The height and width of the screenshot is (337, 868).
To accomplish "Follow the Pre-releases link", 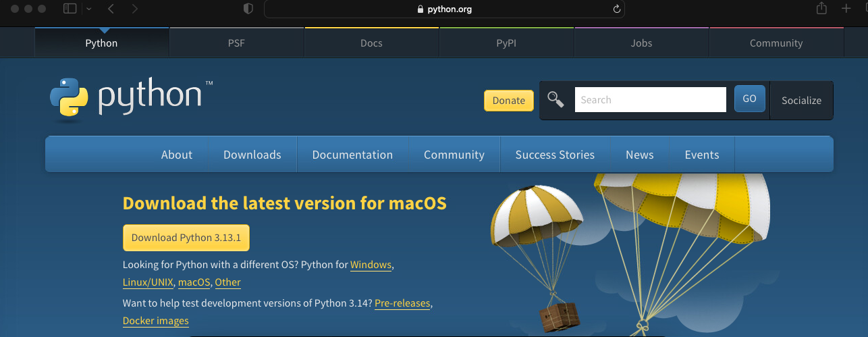I will [402, 303].
